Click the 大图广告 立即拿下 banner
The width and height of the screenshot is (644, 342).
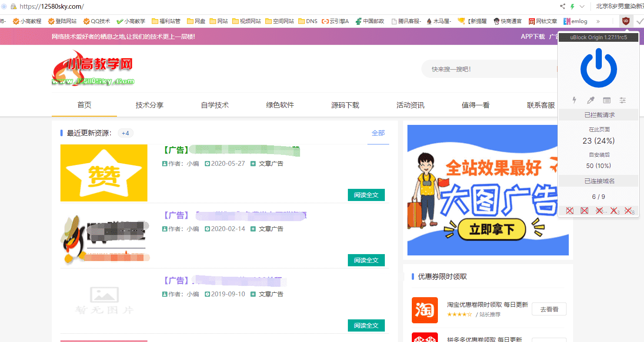pyautogui.click(x=488, y=190)
